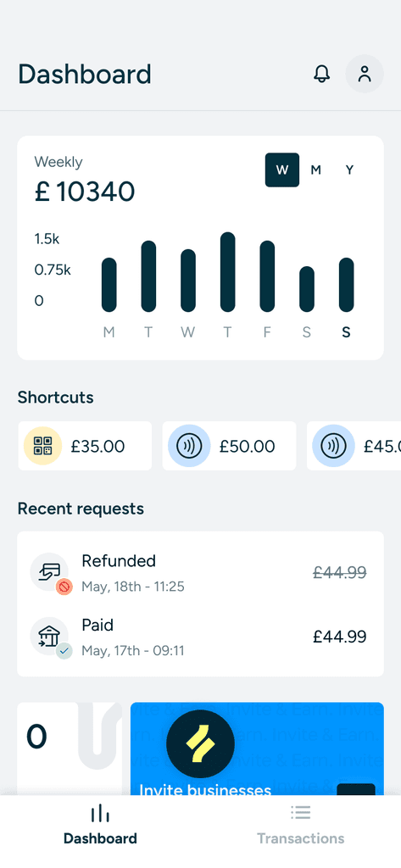
Task: Select Thursday's tallest bar in the chart
Action: click(228, 272)
